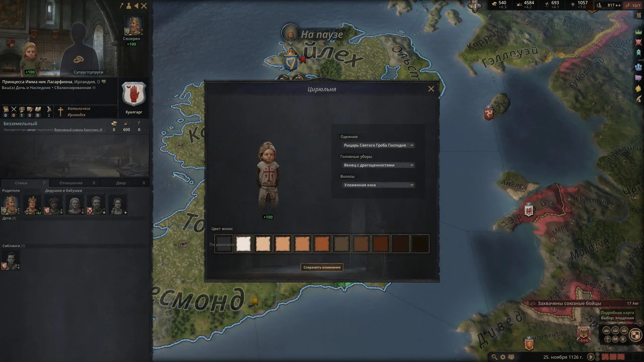Click the gold treasury counter 540
This screenshot has height=362, width=644.
tap(499, 5)
